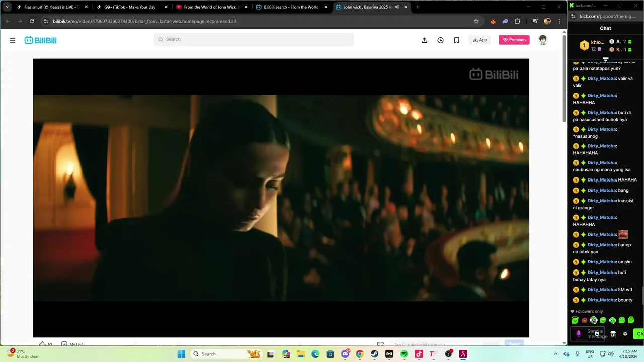Open watch history clock icon
Image resolution: width=644 pixels, height=362 pixels.
click(440, 40)
